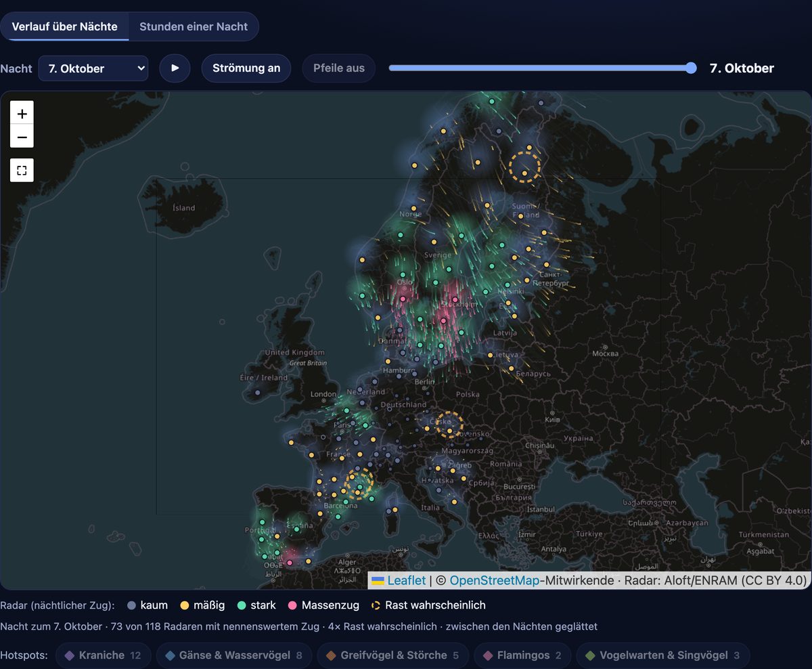Click the pink Massenzug radar dot near Oslo
This screenshot has width=812, height=669.
[403, 299]
